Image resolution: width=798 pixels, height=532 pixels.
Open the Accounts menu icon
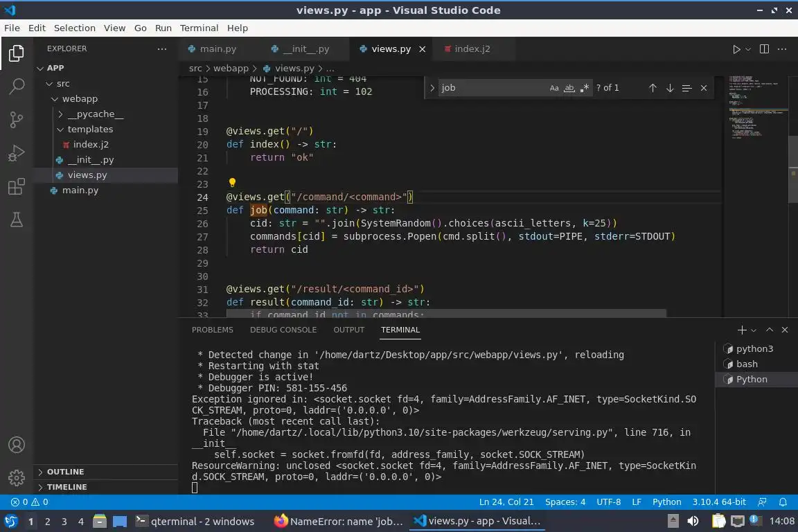point(17,445)
